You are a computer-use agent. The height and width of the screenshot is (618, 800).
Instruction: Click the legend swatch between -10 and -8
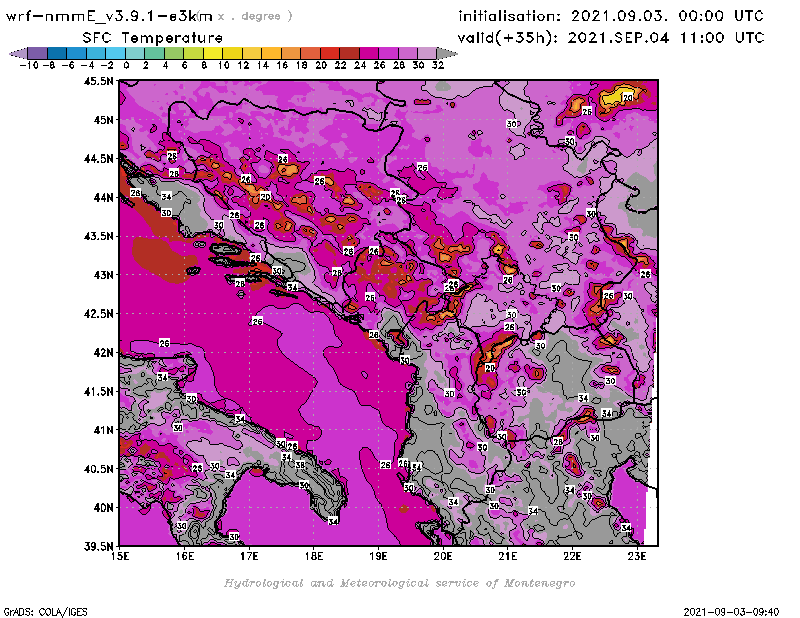tap(38, 53)
